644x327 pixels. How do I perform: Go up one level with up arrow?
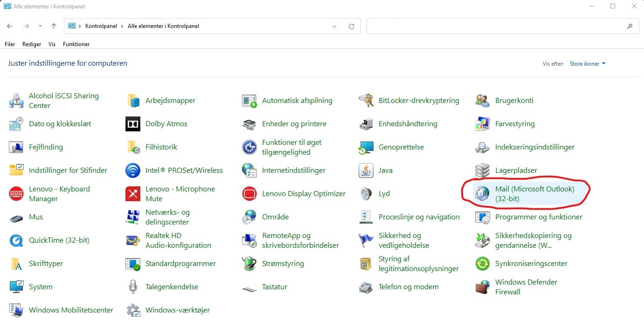tap(54, 27)
